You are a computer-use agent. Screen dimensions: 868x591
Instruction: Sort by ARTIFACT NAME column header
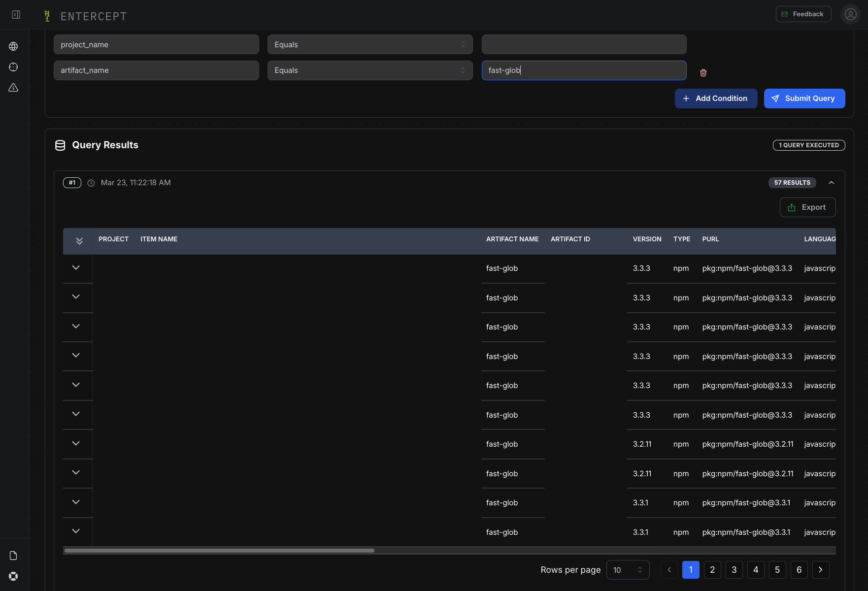[x=512, y=239]
